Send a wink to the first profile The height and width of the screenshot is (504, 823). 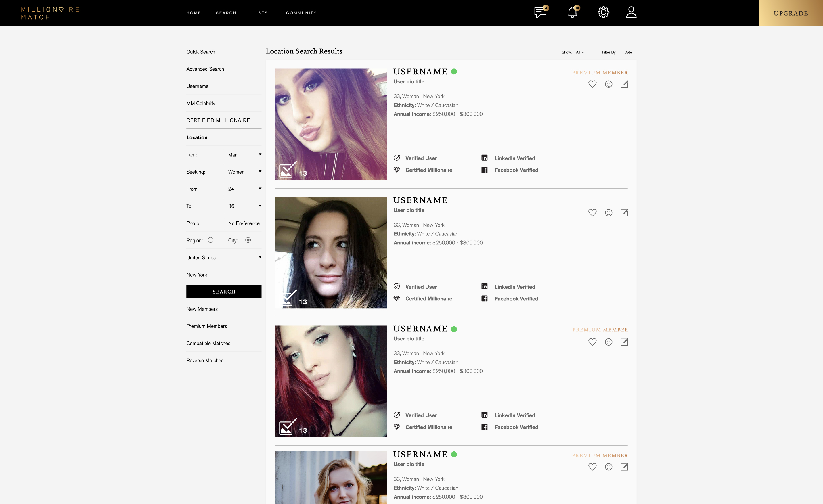608,84
